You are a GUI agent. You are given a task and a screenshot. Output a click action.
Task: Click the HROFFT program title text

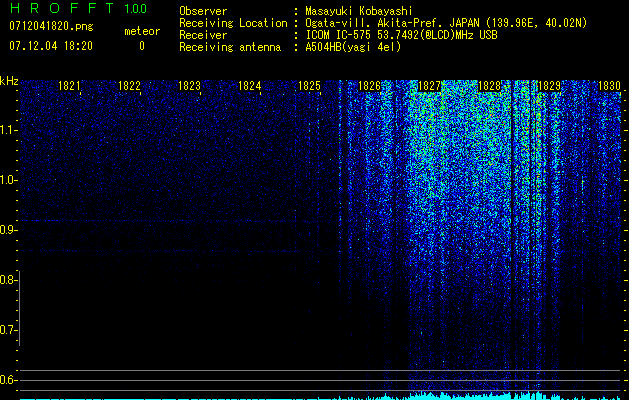pyautogui.click(x=61, y=8)
